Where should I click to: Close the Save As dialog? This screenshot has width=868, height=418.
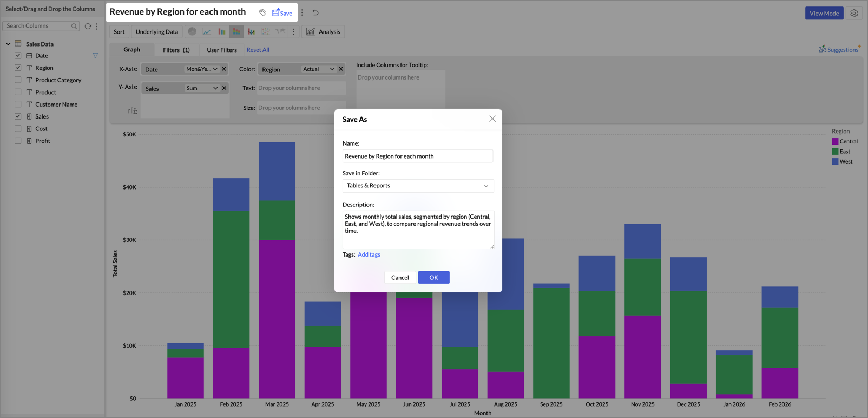(x=492, y=119)
